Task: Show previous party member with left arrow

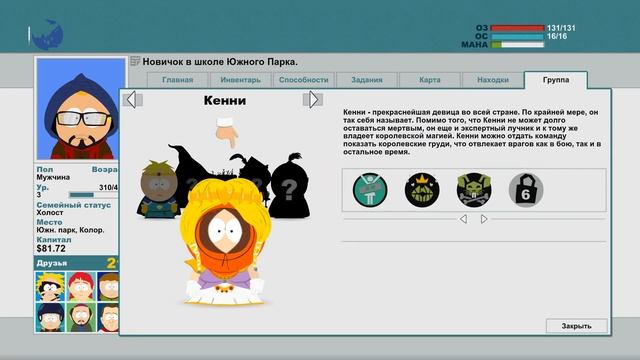Action: 132,100
